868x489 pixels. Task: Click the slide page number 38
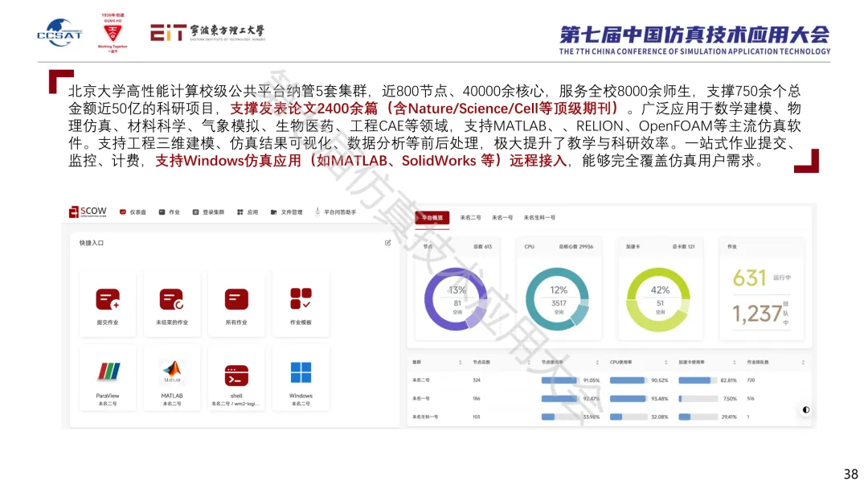[x=851, y=474]
